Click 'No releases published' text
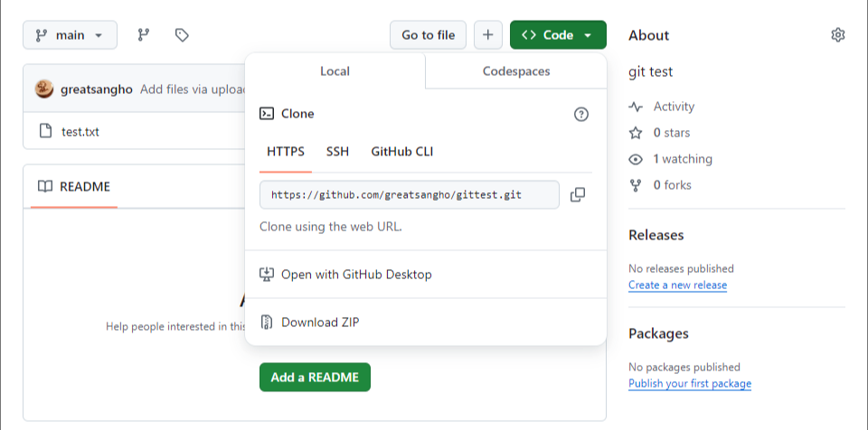This screenshot has width=868, height=430. 681,268
